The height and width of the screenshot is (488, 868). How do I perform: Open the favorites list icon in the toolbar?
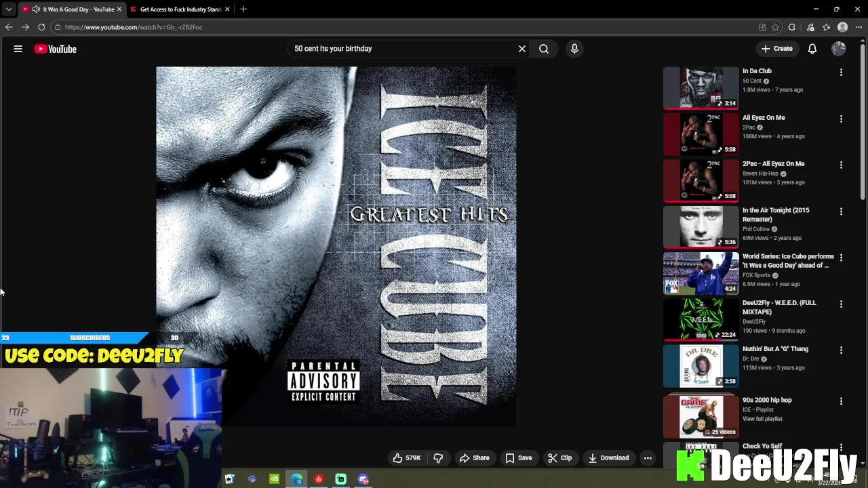coord(826,27)
